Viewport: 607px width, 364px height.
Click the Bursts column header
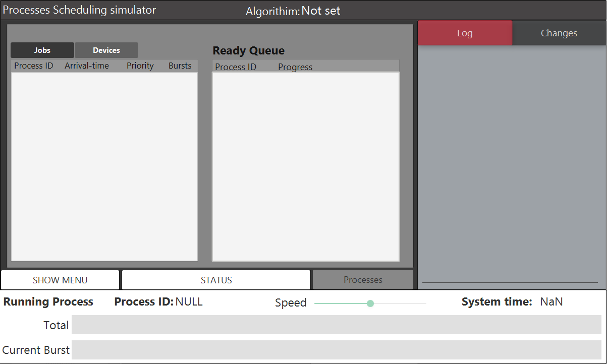tap(180, 66)
